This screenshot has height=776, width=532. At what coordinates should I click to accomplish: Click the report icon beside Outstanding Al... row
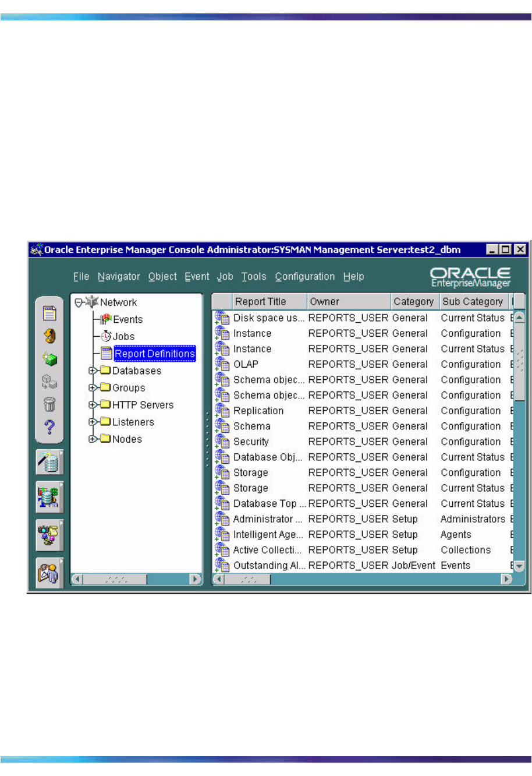222,565
